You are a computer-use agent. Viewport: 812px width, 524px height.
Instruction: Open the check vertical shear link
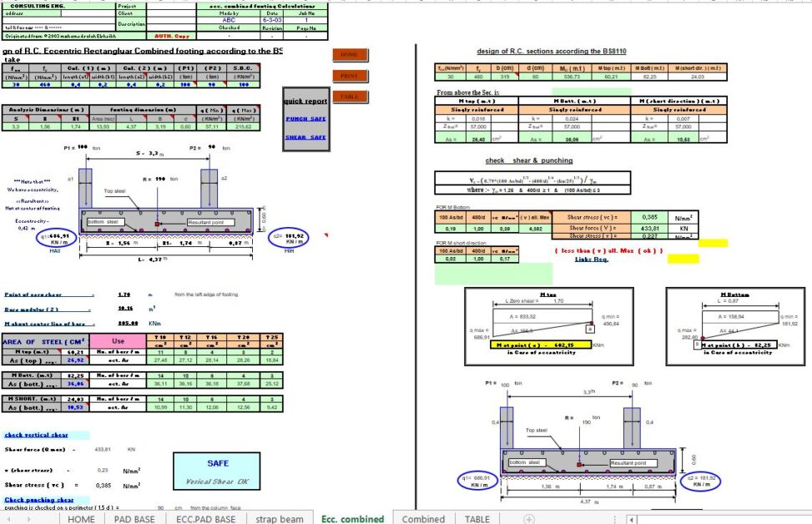36,435
